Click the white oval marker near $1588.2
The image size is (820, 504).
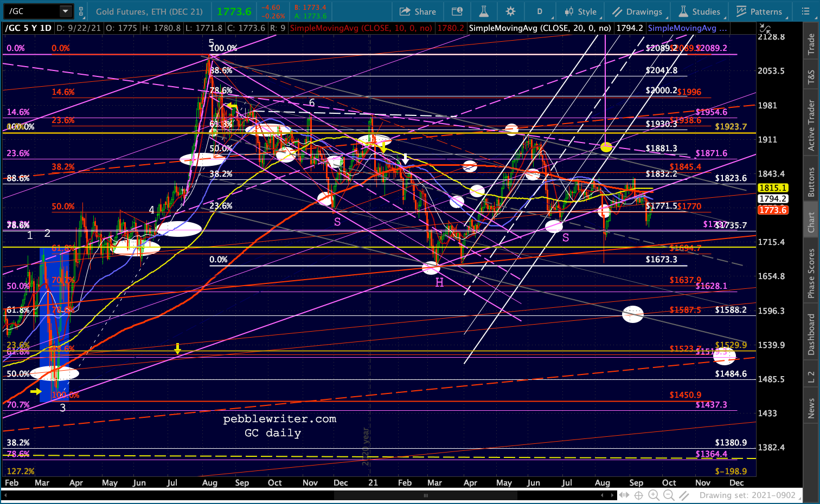pos(633,314)
